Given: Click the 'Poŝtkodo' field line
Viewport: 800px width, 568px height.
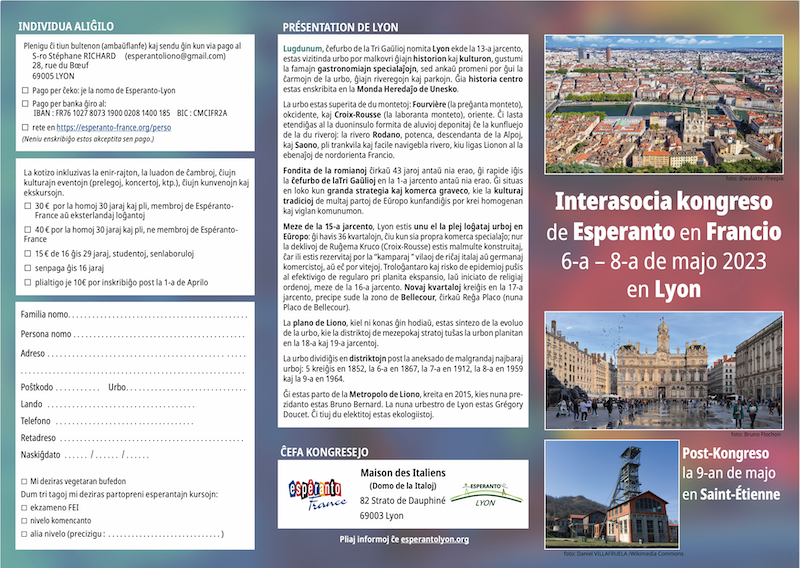Looking at the screenshot, I should coord(78,389).
